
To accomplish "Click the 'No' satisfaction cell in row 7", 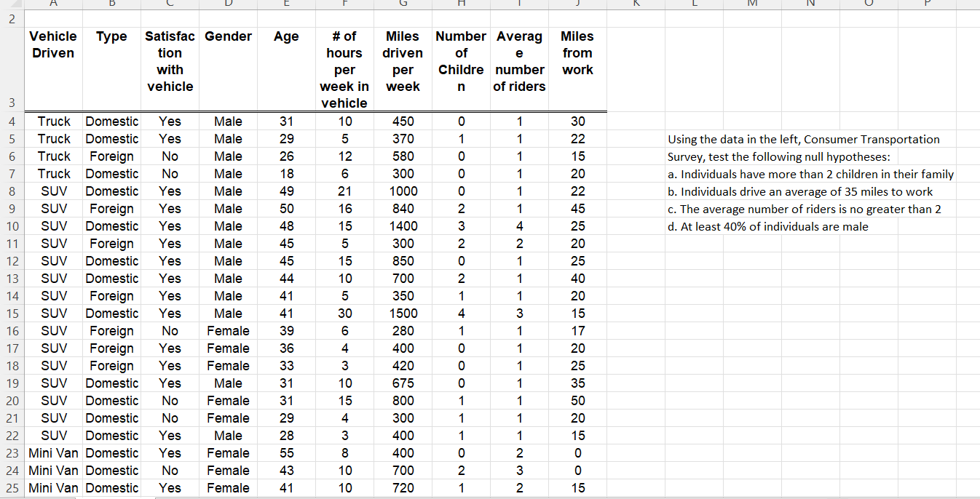I will tap(170, 174).
